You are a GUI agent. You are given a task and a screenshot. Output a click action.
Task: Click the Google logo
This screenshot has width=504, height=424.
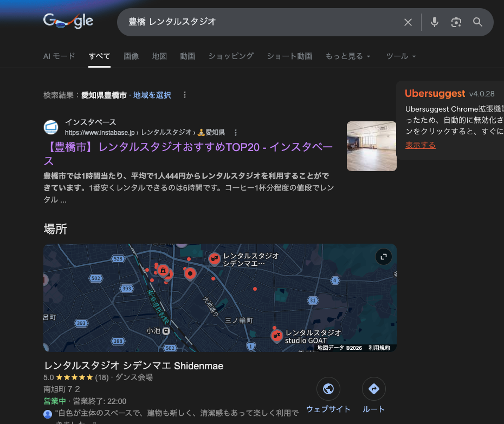click(x=68, y=22)
